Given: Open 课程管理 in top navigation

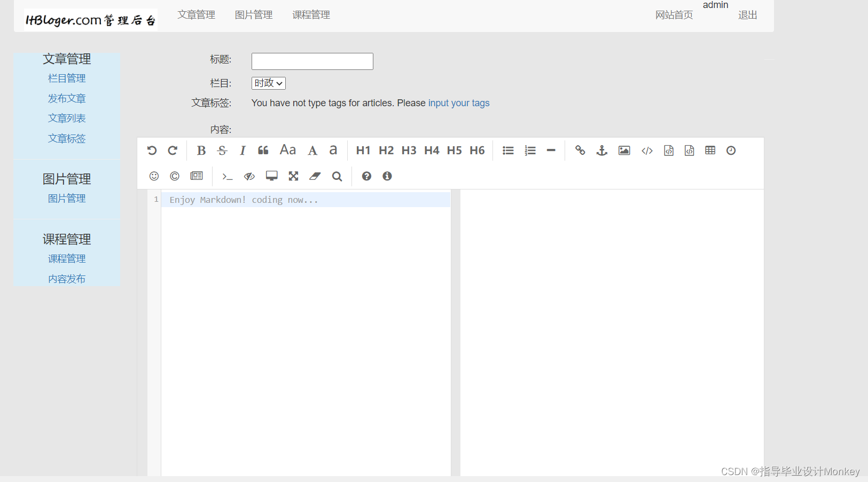Looking at the screenshot, I should (311, 15).
